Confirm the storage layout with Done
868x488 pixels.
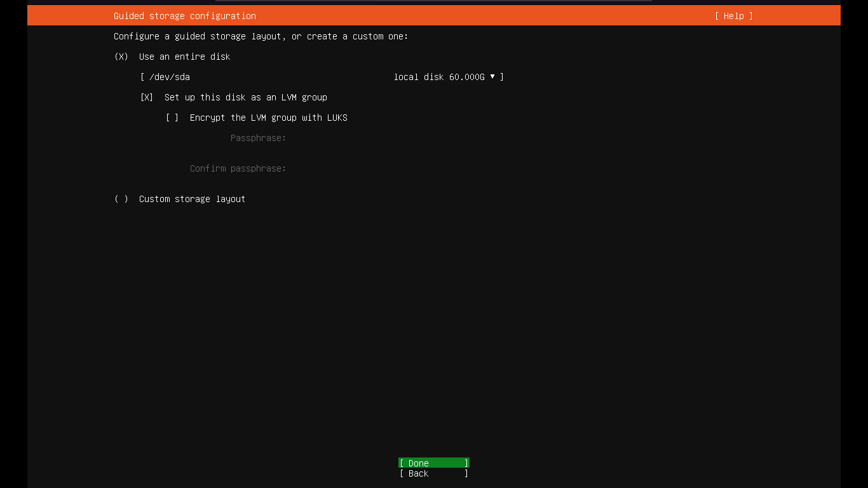click(433, 463)
